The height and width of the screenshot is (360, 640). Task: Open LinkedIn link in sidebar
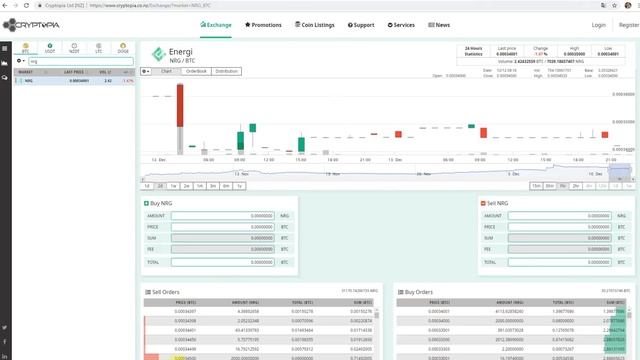pos(4,356)
